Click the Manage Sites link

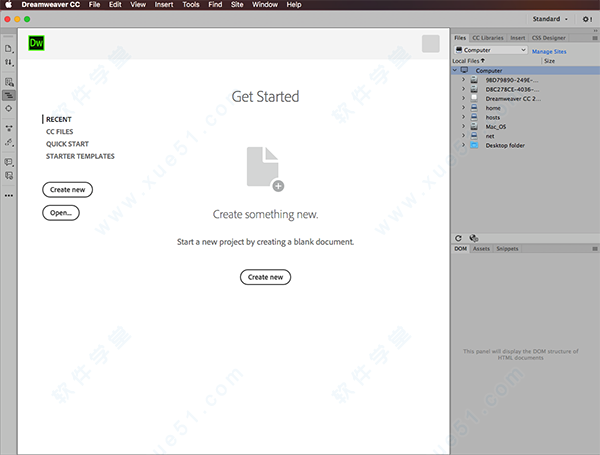tap(549, 51)
